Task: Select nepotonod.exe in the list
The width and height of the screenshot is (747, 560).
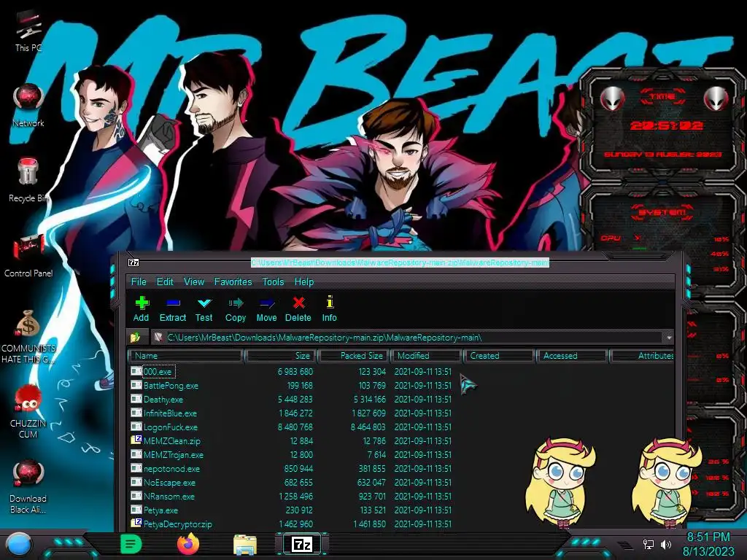Action: pos(291,469)
